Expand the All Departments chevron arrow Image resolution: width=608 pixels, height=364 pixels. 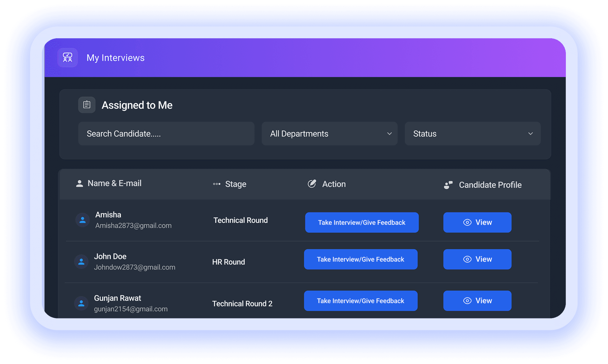389,134
